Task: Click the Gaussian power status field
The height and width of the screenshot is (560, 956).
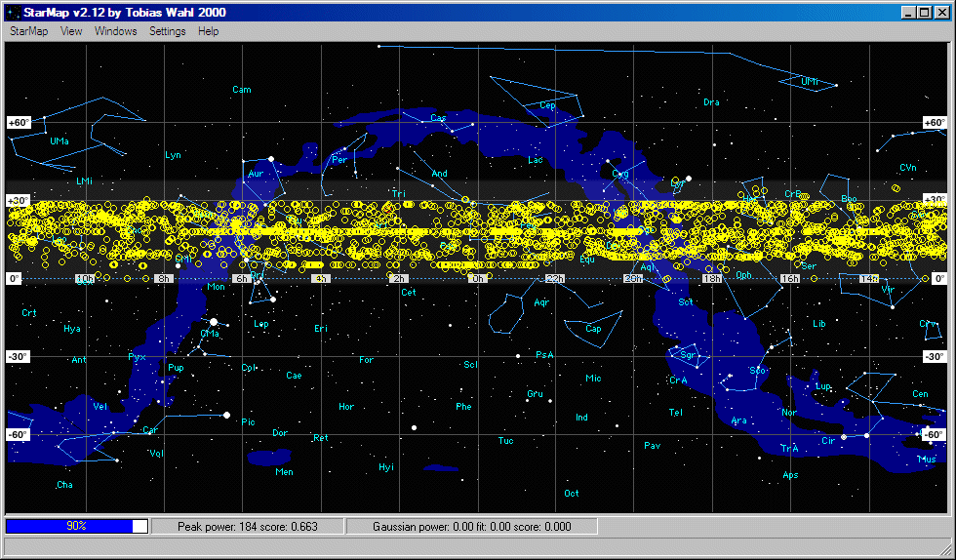Action: pyautogui.click(x=471, y=526)
